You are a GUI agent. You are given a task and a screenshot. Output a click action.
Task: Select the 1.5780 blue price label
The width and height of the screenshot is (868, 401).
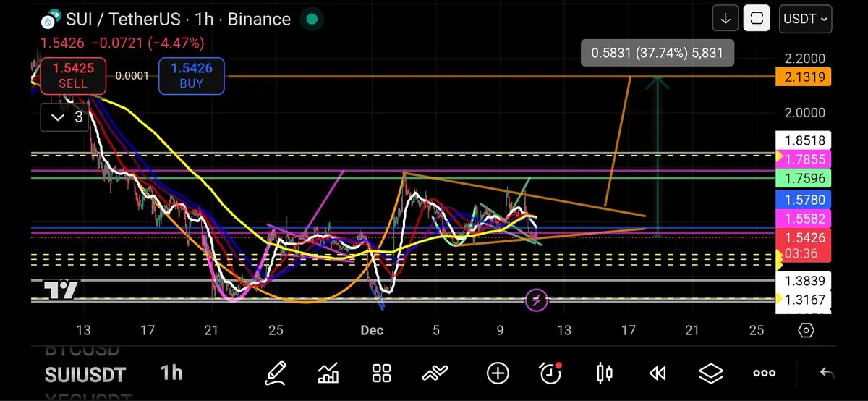[802, 200]
